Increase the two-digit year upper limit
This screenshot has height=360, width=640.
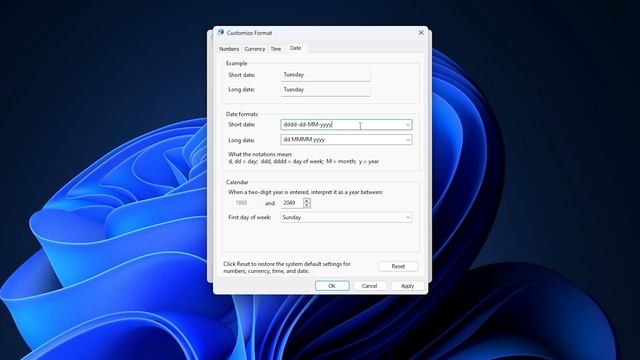point(307,200)
